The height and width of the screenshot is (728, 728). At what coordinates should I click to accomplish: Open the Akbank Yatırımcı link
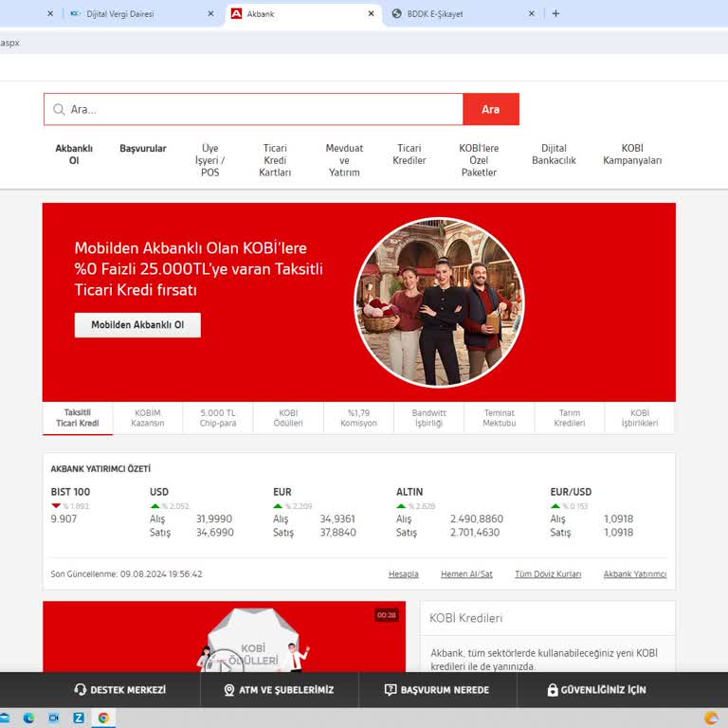(x=635, y=574)
